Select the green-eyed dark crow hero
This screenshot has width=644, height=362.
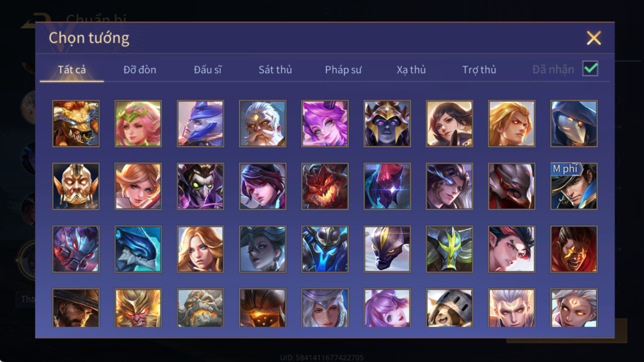tap(200, 186)
